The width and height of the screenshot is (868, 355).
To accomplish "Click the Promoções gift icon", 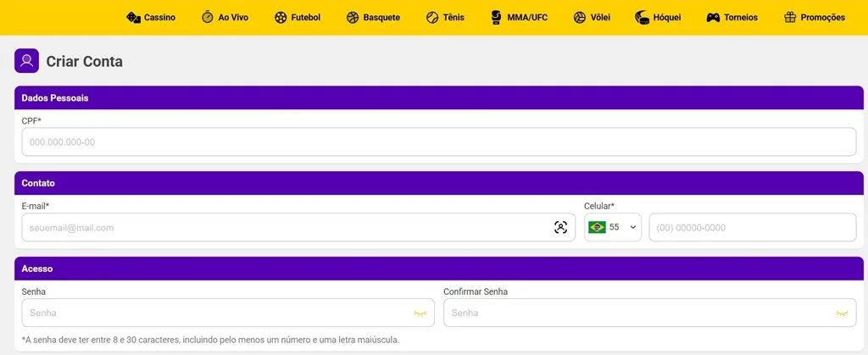I will coord(790,17).
